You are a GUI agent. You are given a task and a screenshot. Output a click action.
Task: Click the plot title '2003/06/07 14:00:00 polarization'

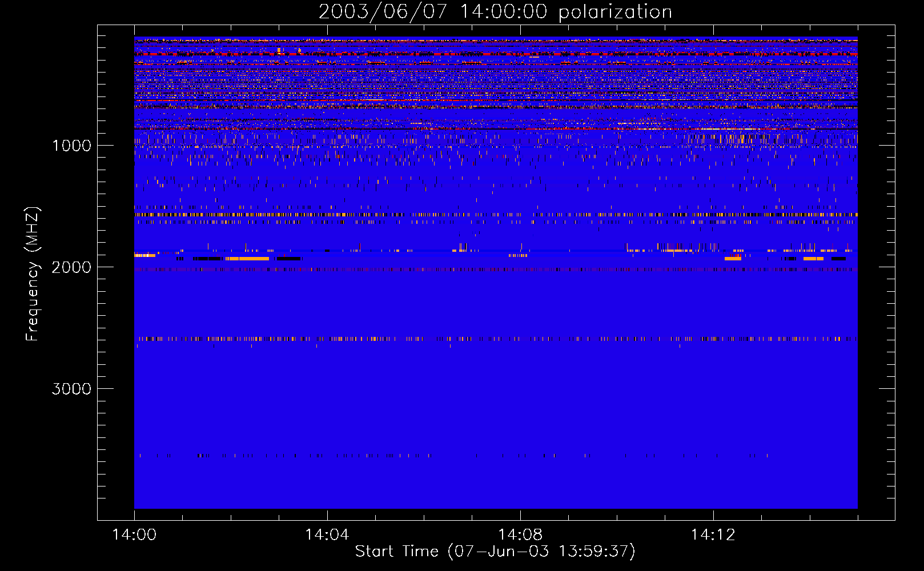click(495, 12)
